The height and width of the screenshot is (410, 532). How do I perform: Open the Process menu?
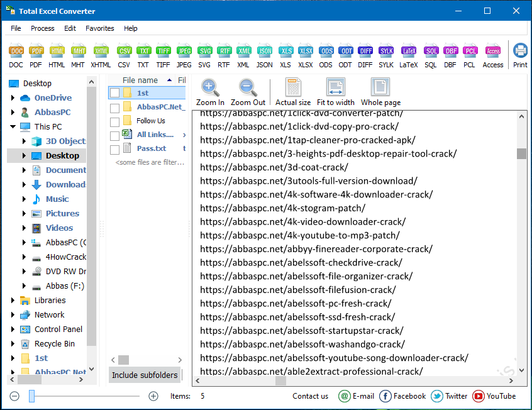point(42,28)
